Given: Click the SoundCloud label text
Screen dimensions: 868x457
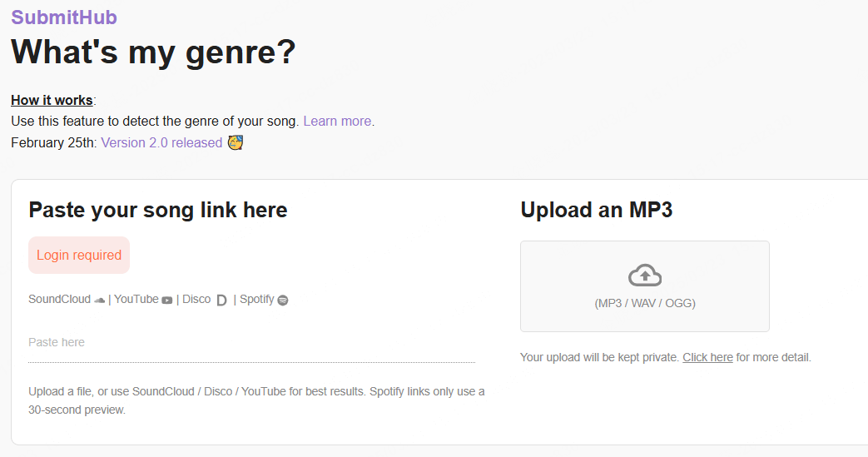Looking at the screenshot, I should [x=59, y=299].
